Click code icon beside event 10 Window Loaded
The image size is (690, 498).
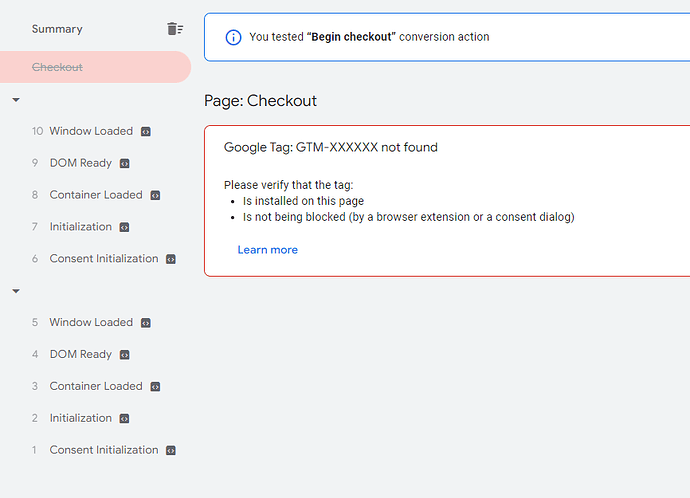pyautogui.click(x=146, y=131)
